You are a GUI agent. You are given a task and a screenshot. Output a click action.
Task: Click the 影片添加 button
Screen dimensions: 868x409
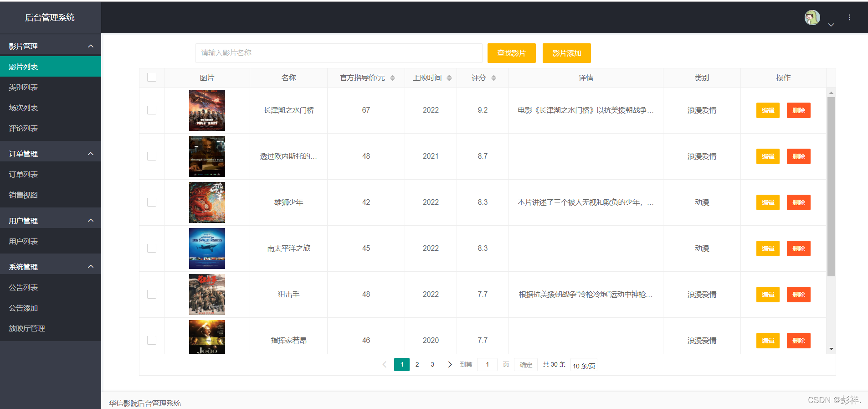click(x=566, y=53)
